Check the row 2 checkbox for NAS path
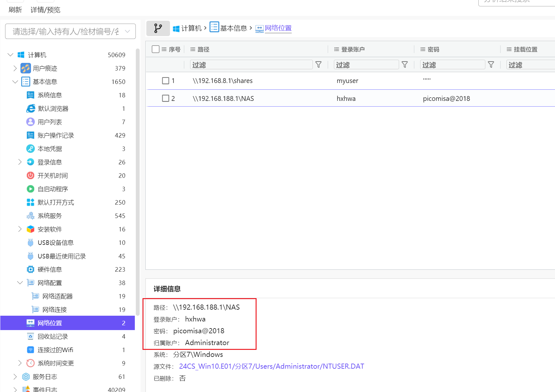Image resolution: width=555 pixels, height=392 pixels. (x=166, y=98)
